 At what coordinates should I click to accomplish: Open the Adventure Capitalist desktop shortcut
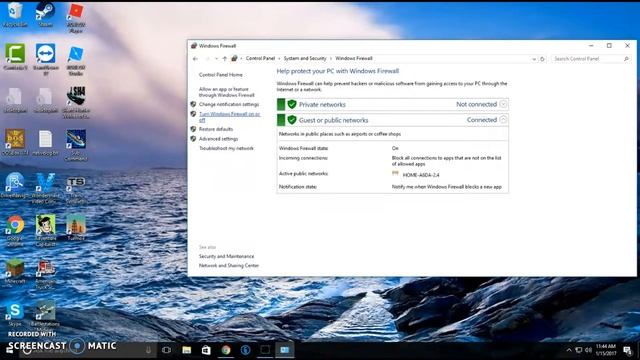click(x=45, y=231)
